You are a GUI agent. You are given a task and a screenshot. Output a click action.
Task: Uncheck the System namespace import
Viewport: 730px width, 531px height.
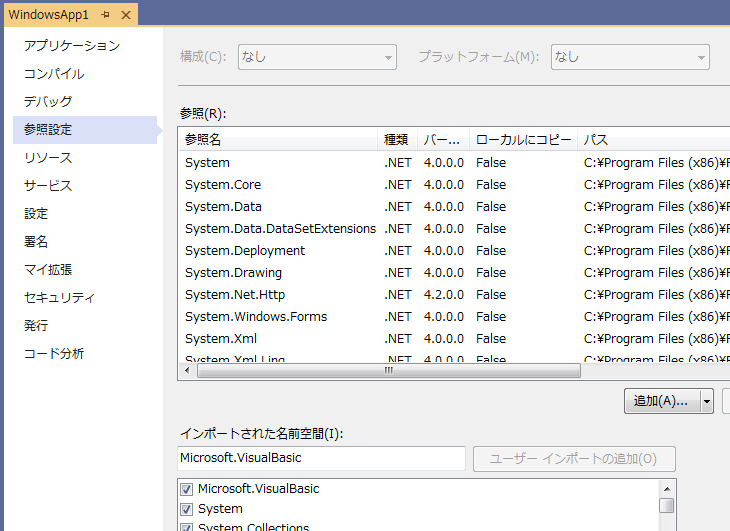pos(186,509)
